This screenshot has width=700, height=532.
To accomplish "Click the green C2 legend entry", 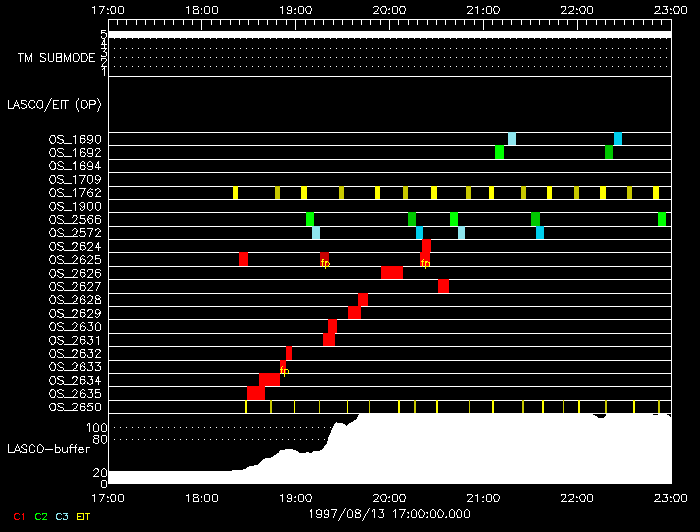I will pyautogui.click(x=41, y=516).
